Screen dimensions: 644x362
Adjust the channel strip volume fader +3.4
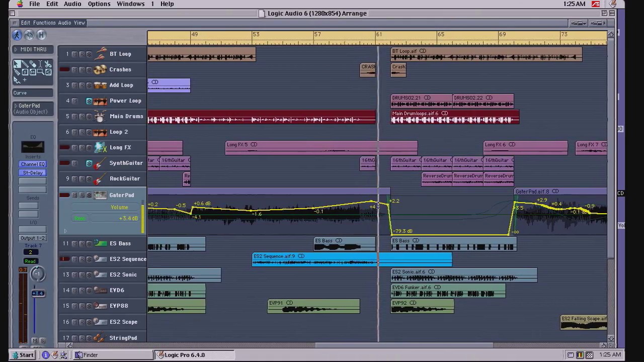[38, 293]
